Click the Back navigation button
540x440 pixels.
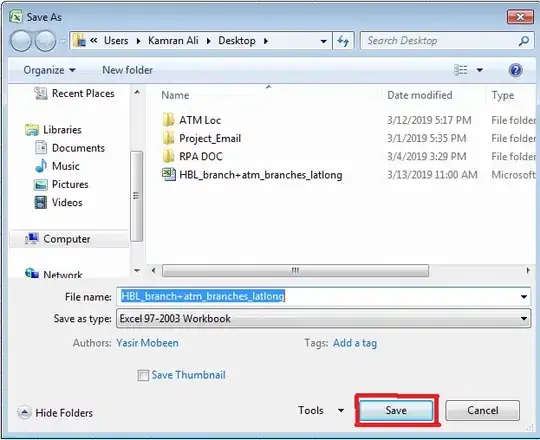(21, 41)
